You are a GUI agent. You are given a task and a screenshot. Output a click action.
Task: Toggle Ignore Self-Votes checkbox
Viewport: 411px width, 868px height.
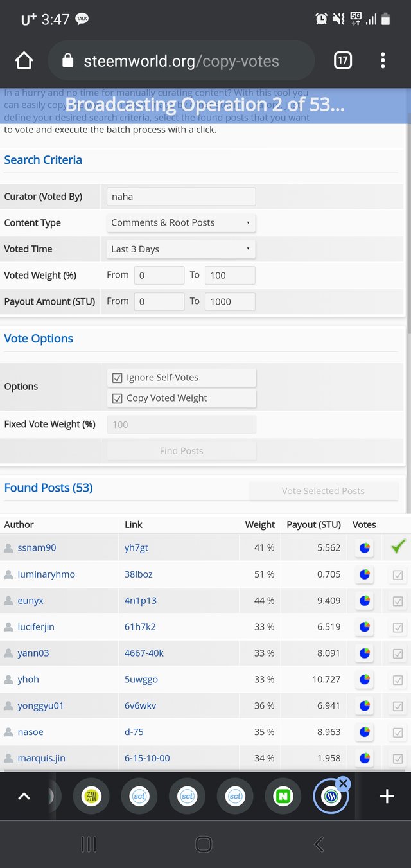(117, 378)
